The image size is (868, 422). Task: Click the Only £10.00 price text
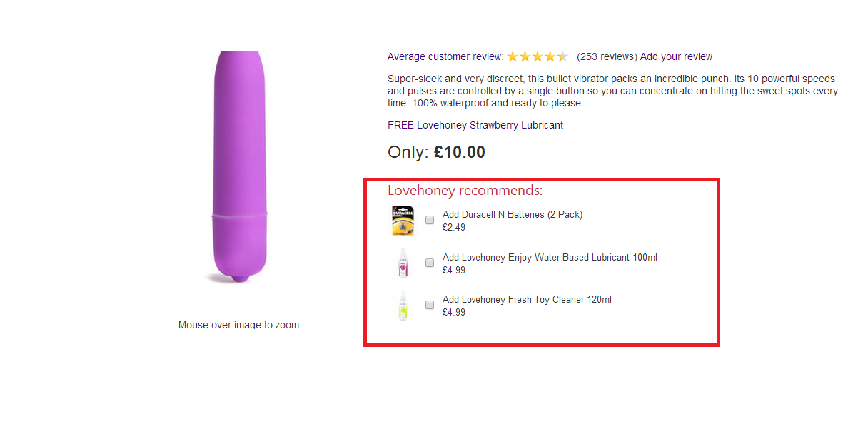pyautogui.click(x=436, y=152)
